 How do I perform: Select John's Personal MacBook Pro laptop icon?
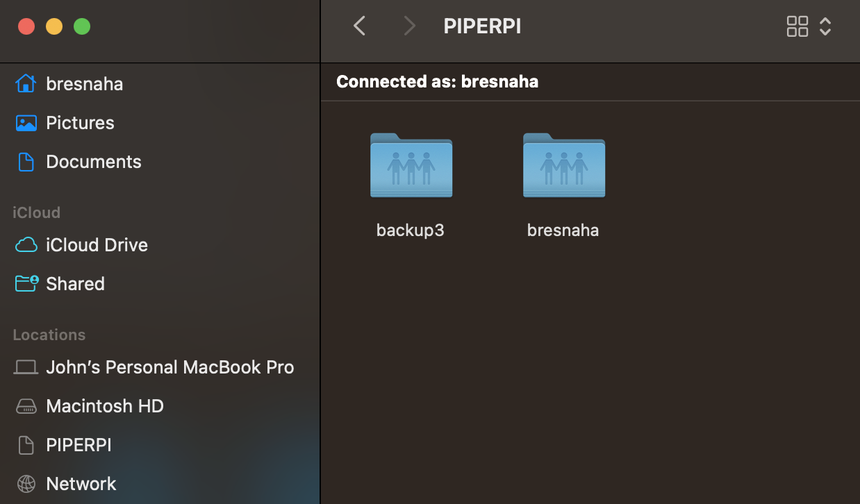click(26, 367)
